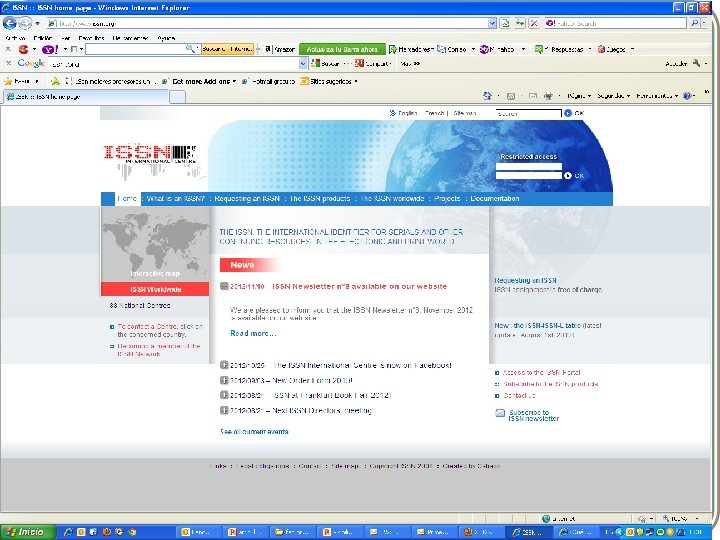This screenshot has height=540, width=720.
Task: Click the red ISSN Worldwide button
Action: pos(155,289)
